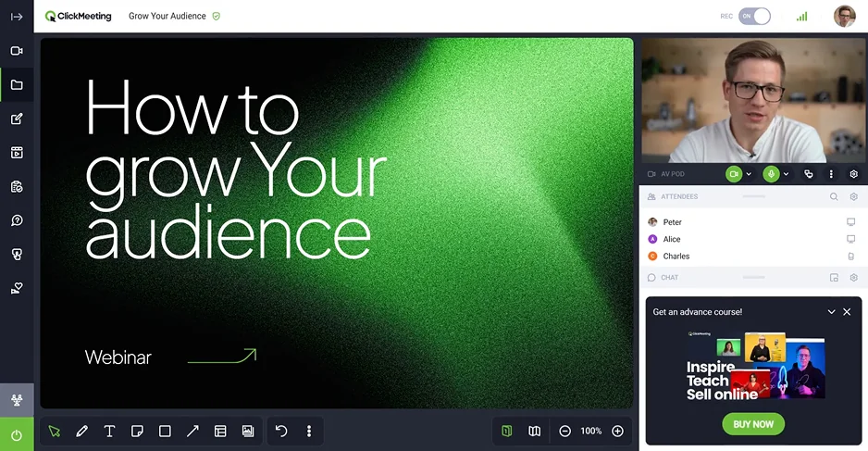The width and height of the screenshot is (868, 451).
Task: Click the ClickMeeting logo
Action: pos(78,16)
